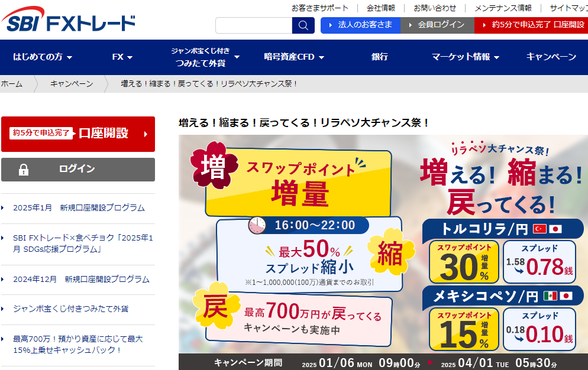Open the マーケット情報 dropdown menu
The height and width of the screenshot is (370, 588).
click(x=466, y=57)
